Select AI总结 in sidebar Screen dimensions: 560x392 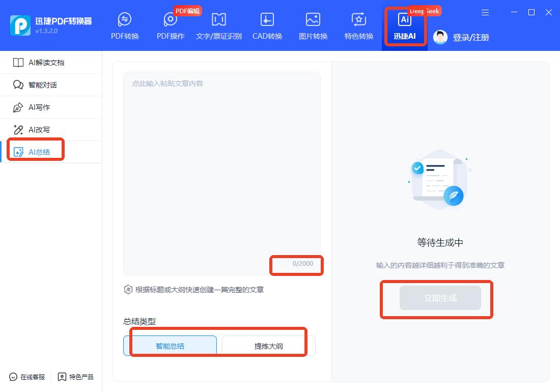[39, 152]
